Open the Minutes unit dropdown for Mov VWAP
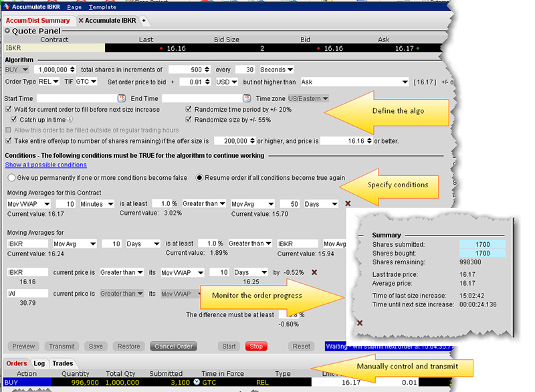Screen dimensions: 535x392 97,204
